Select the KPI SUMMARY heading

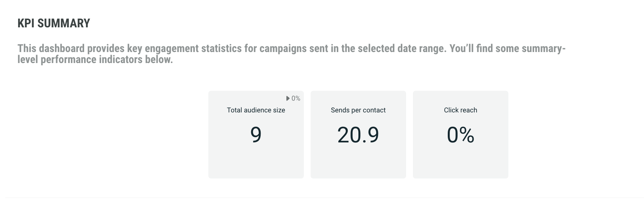coord(54,24)
